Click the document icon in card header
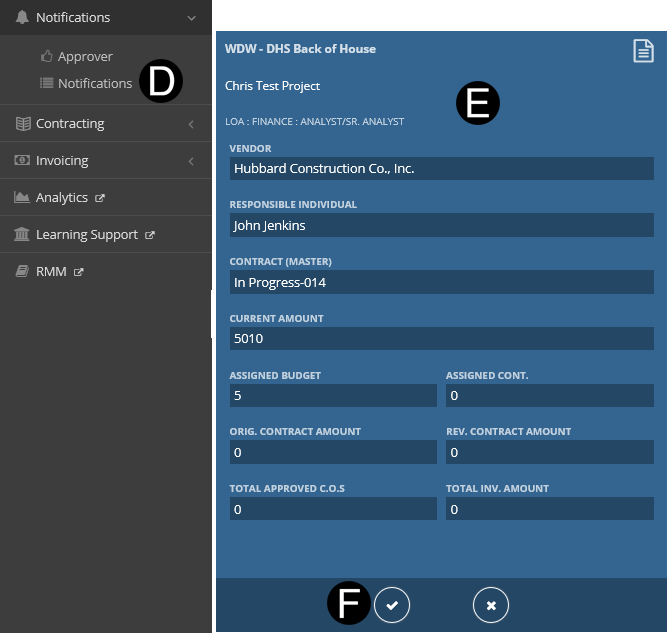671x633 pixels. [643, 51]
